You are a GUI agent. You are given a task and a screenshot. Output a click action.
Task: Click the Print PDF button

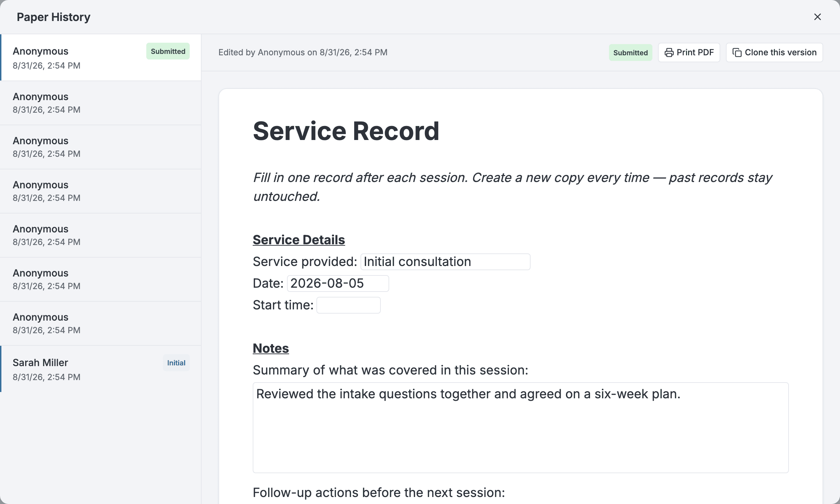pos(689,52)
